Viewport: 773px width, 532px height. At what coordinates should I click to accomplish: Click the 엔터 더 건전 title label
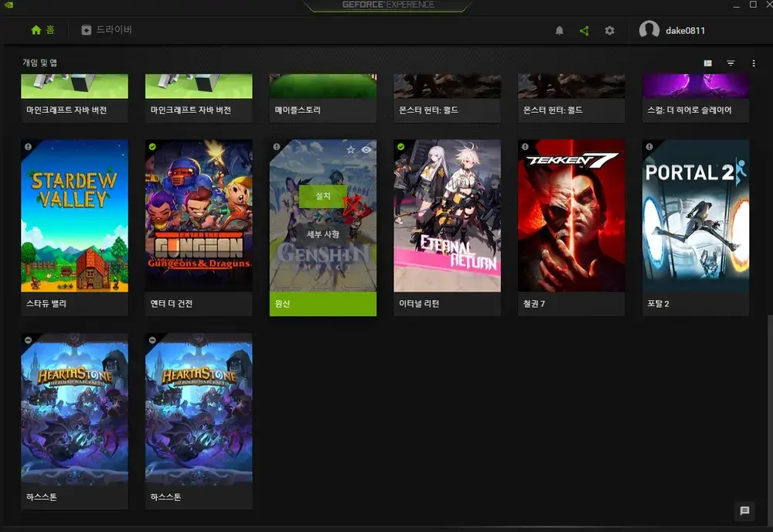pyautogui.click(x=172, y=304)
